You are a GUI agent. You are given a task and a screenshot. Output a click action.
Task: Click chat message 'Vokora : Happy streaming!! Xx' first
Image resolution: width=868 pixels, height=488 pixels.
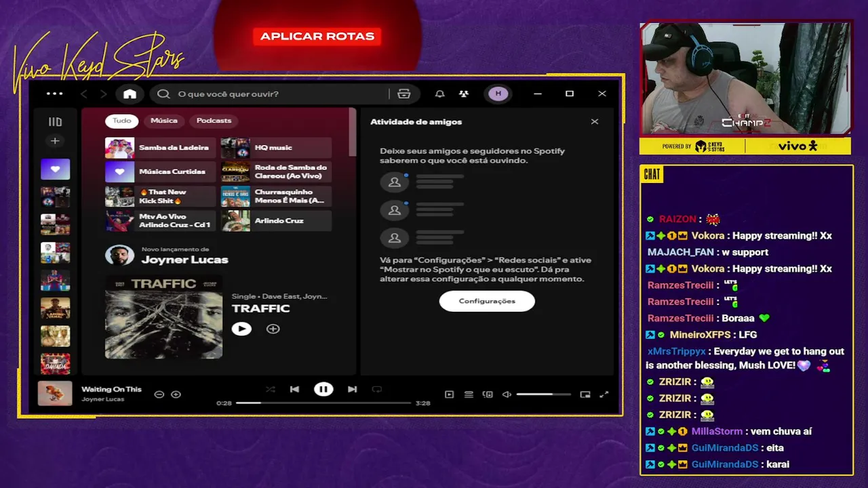click(738, 236)
